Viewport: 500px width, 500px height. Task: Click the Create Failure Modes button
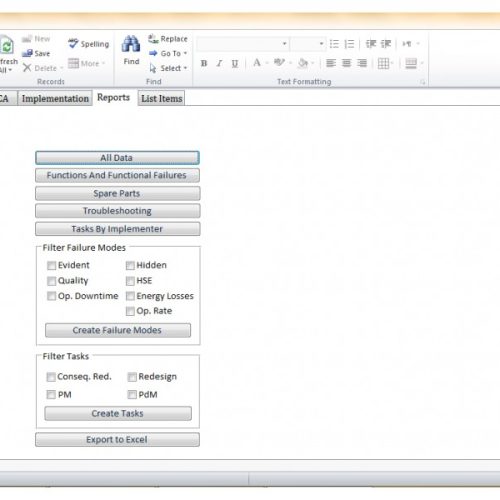click(x=118, y=330)
